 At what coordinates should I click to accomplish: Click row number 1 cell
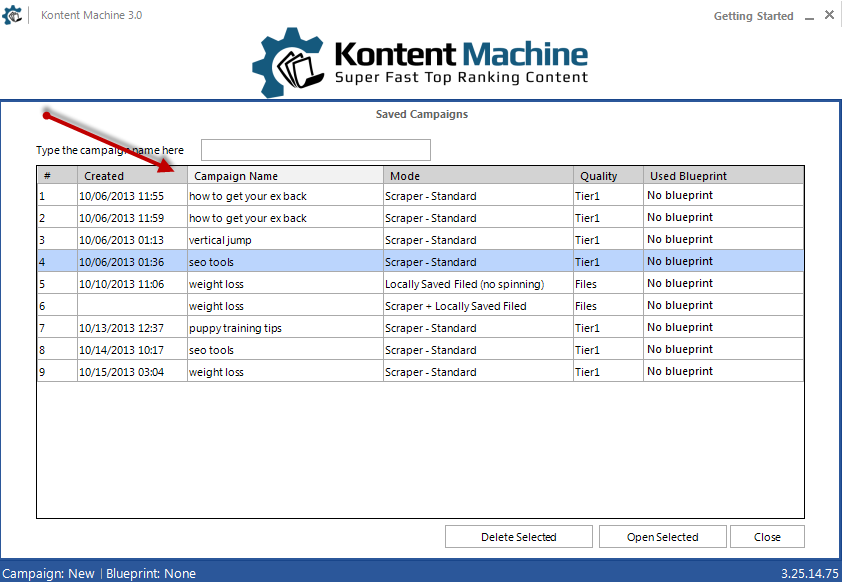[57, 196]
